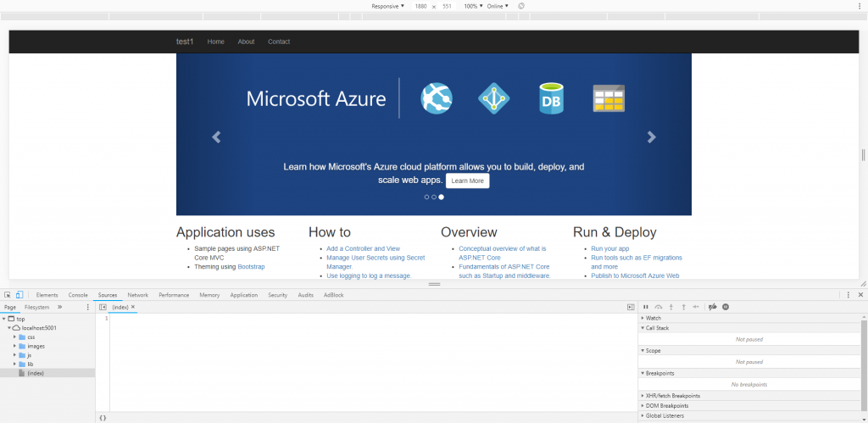Click the Learn More button

(468, 181)
